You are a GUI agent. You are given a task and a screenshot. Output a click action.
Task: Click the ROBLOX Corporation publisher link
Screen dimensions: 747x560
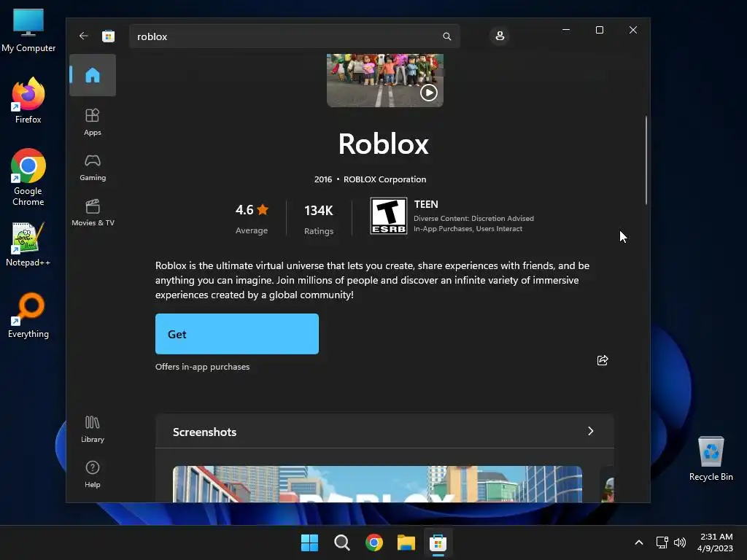tap(385, 179)
